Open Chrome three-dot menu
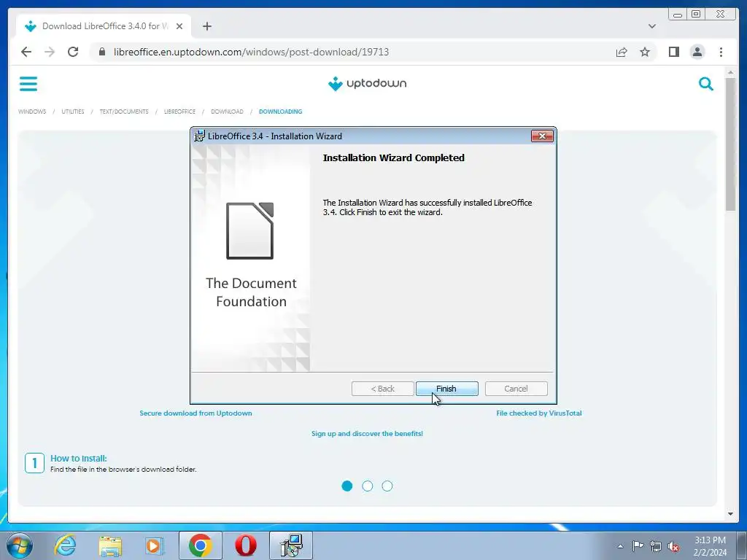Image resolution: width=747 pixels, height=560 pixels. pos(721,52)
